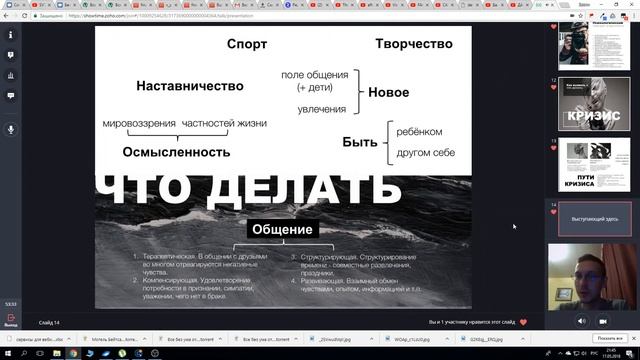
Task: Like this slide with the heart icon
Action: [x=523, y=322]
